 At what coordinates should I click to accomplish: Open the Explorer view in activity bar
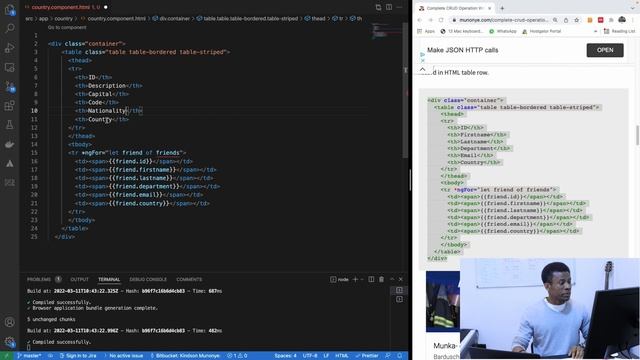point(9,9)
